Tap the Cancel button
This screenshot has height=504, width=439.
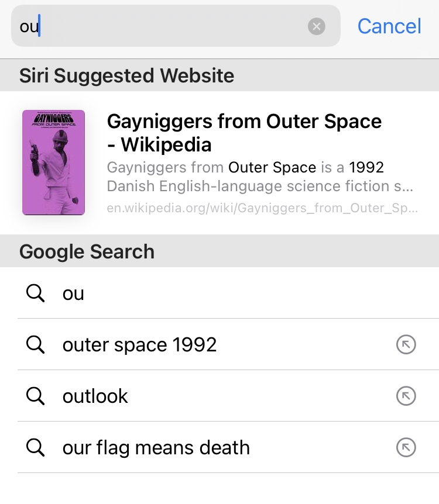pos(389,26)
